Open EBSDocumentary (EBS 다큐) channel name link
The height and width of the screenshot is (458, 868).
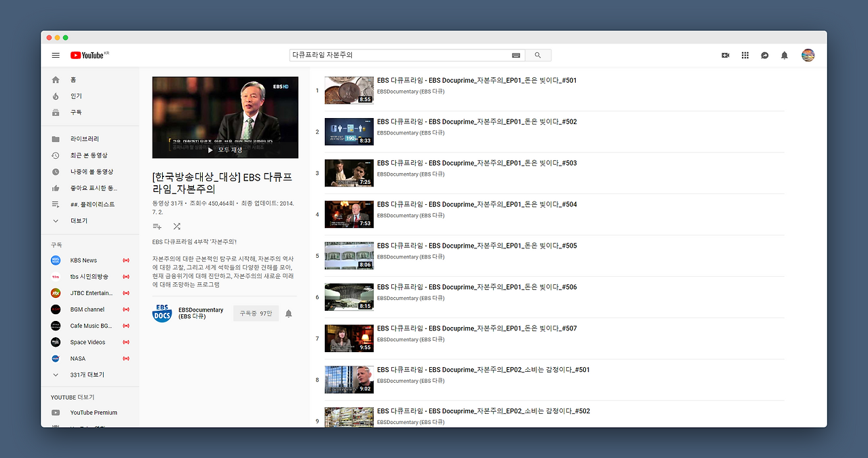coord(201,313)
